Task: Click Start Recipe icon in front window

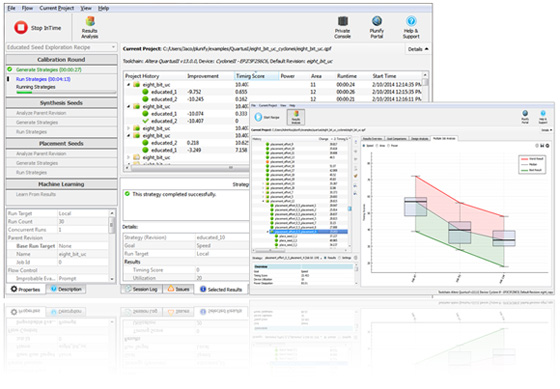Action: tap(258, 117)
